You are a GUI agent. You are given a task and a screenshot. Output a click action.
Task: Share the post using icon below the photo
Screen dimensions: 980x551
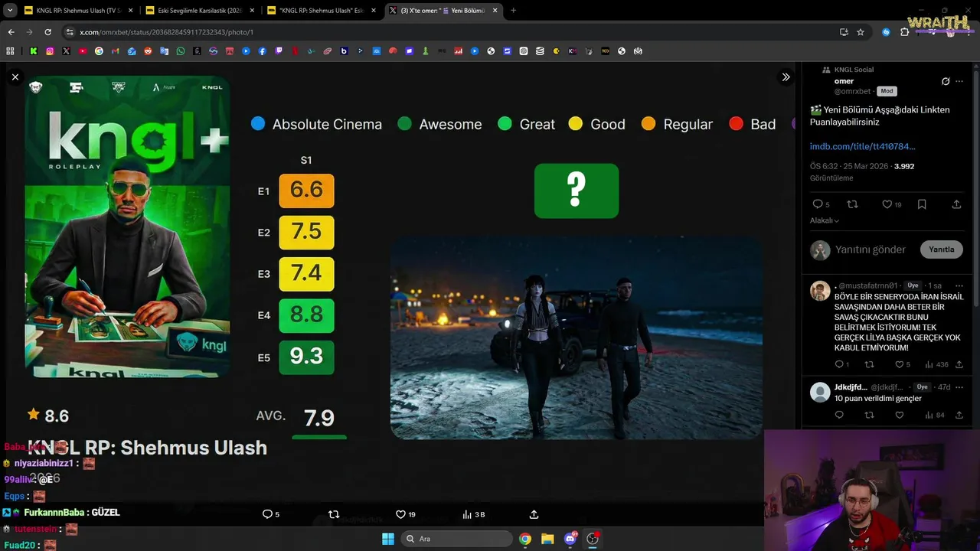click(x=534, y=514)
